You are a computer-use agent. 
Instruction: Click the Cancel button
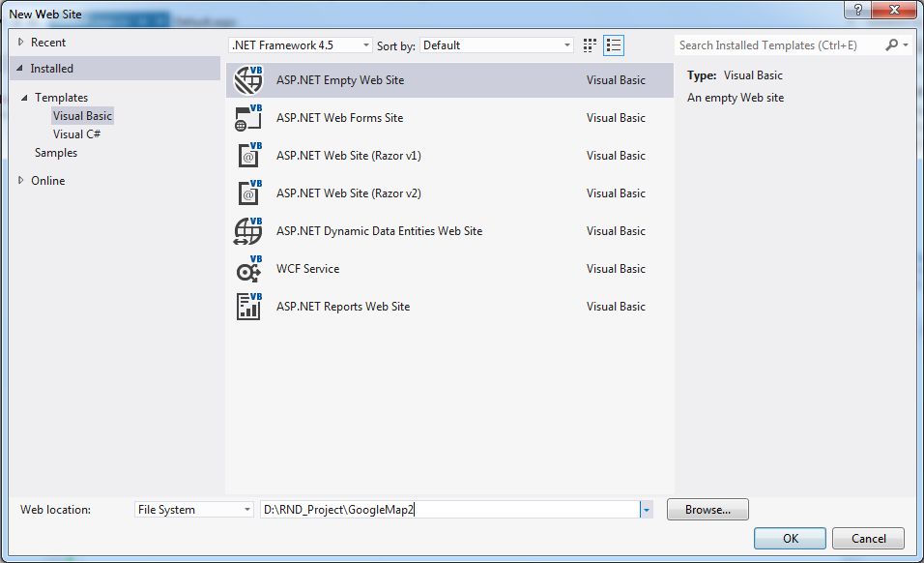pos(868,538)
